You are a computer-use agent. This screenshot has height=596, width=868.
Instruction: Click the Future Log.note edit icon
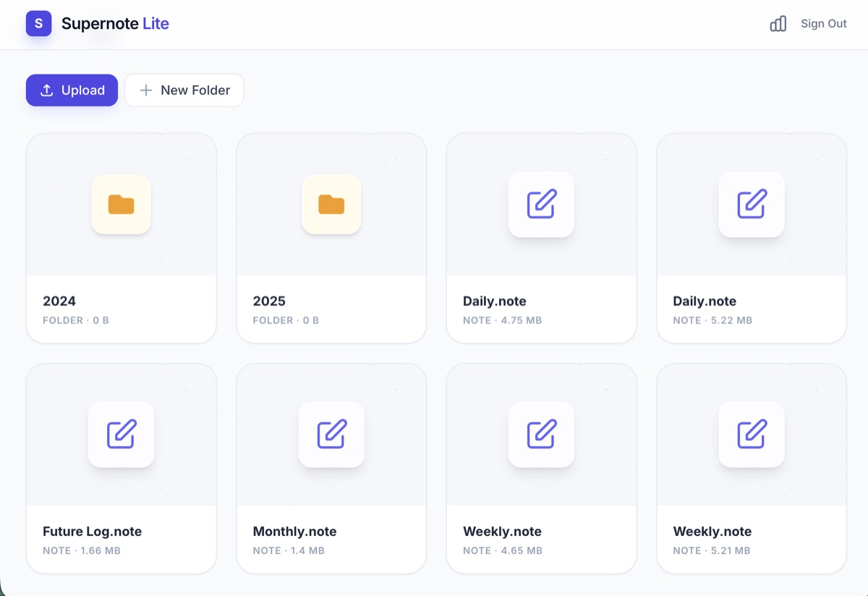[121, 434]
